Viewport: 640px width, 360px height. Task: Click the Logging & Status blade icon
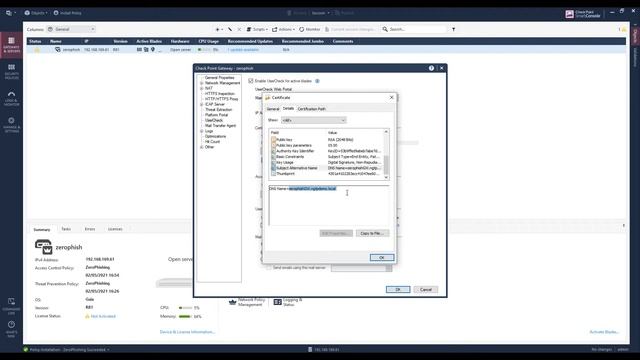pos(278,302)
